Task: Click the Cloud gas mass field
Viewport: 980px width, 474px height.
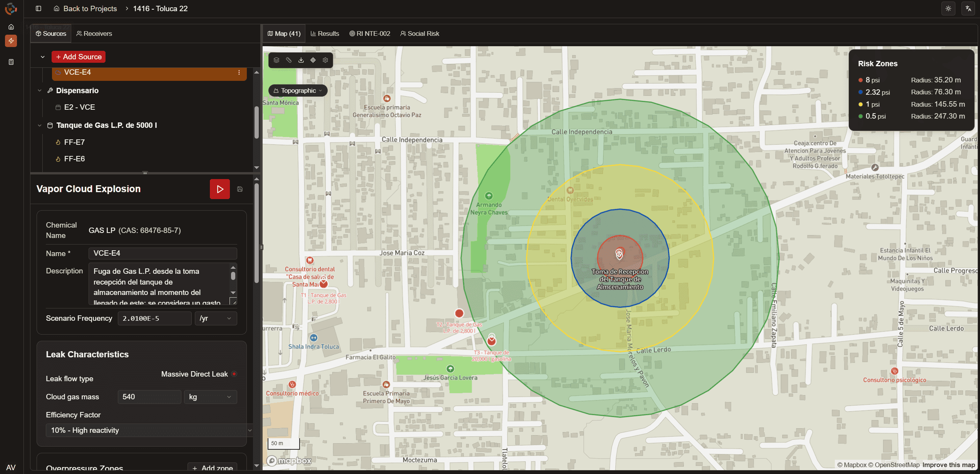Action: click(149, 397)
